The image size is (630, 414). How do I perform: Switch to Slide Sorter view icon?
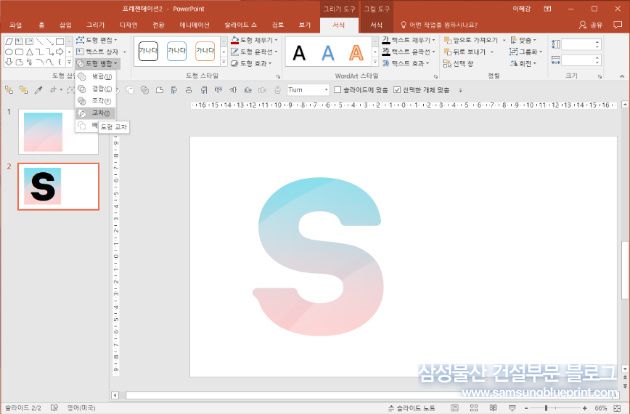tap(474, 408)
